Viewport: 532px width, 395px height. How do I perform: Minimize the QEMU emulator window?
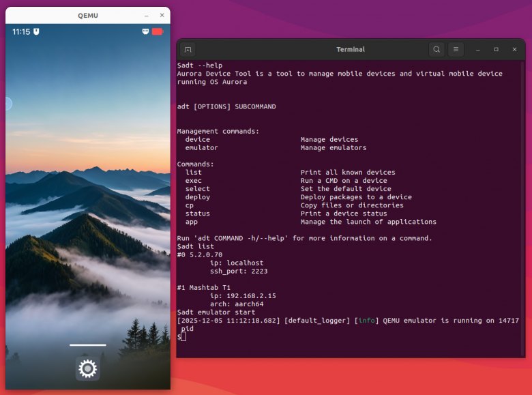(x=147, y=16)
